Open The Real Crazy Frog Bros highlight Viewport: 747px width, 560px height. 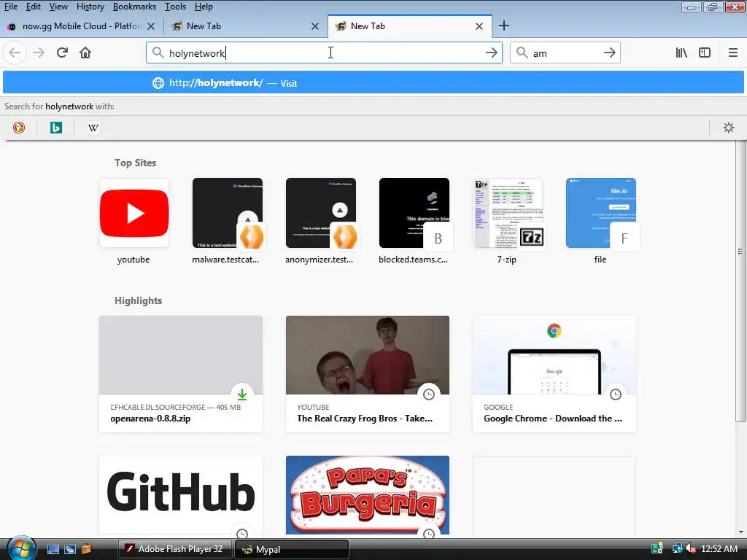[368, 374]
